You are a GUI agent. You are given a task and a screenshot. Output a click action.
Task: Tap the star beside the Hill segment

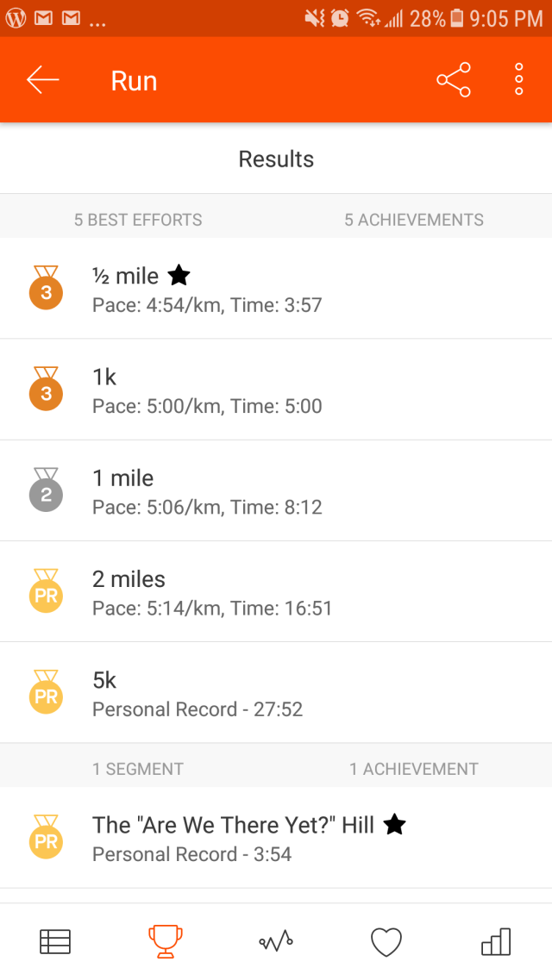[x=394, y=825]
